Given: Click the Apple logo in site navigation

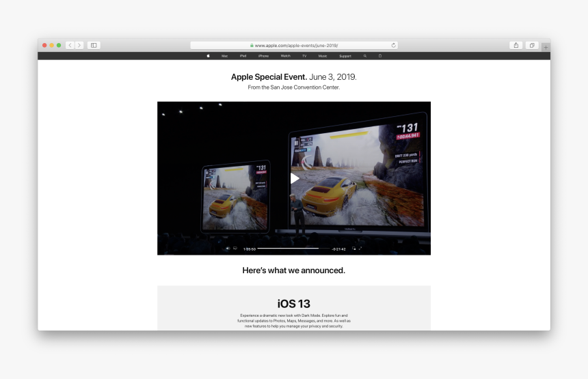Looking at the screenshot, I should tap(208, 56).
